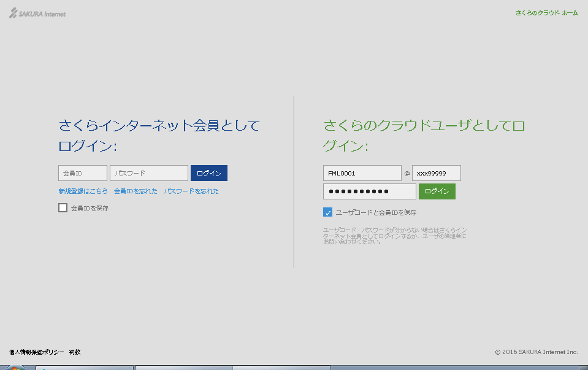Focus the user code field FML0001

362,173
